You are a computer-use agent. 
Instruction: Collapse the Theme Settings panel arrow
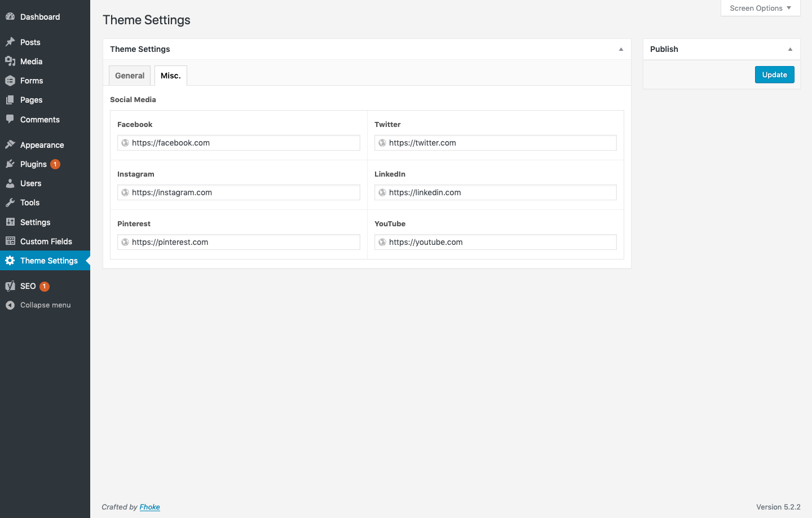coord(621,49)
